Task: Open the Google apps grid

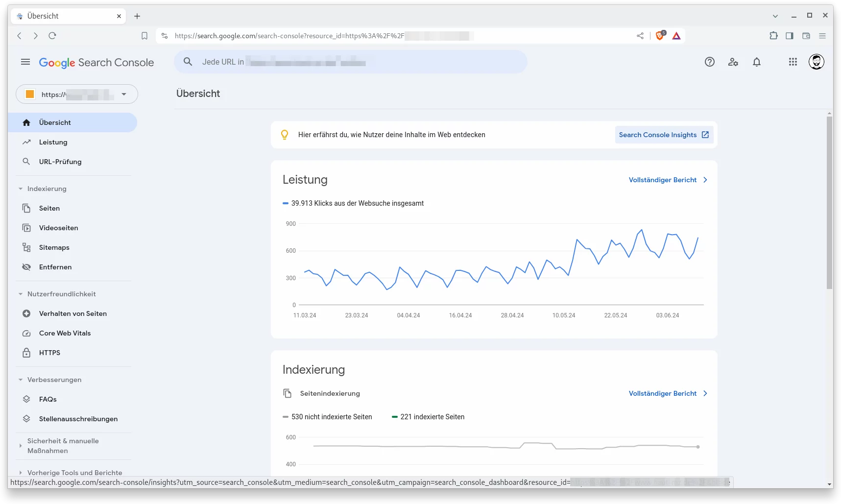Action: pos(793,62)
